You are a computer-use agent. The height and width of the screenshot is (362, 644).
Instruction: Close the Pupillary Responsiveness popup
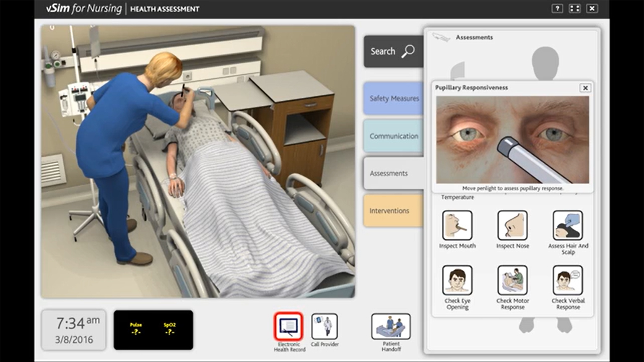click(x=585, y=88)
